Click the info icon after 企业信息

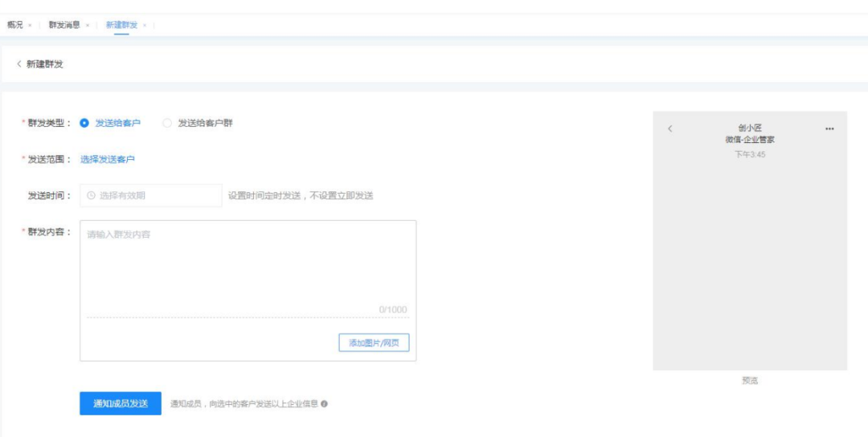coord(325,404)
